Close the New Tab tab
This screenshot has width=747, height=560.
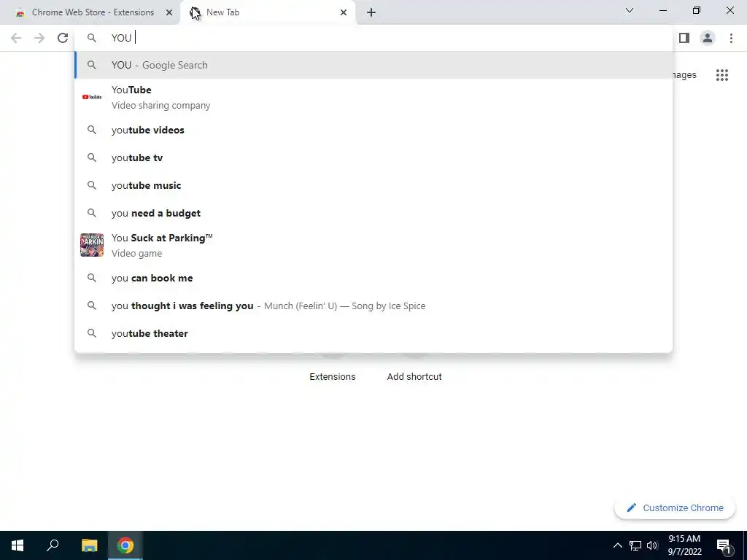(344, 12)
